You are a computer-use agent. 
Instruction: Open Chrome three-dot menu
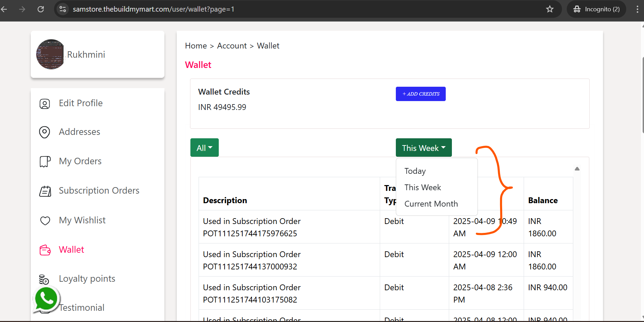point(638,9)
